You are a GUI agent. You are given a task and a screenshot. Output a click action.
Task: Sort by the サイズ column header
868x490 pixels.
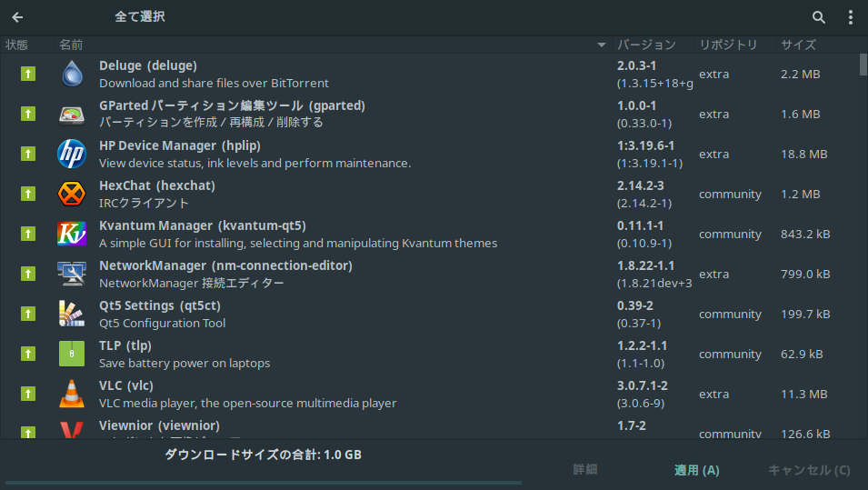(818, 45)
